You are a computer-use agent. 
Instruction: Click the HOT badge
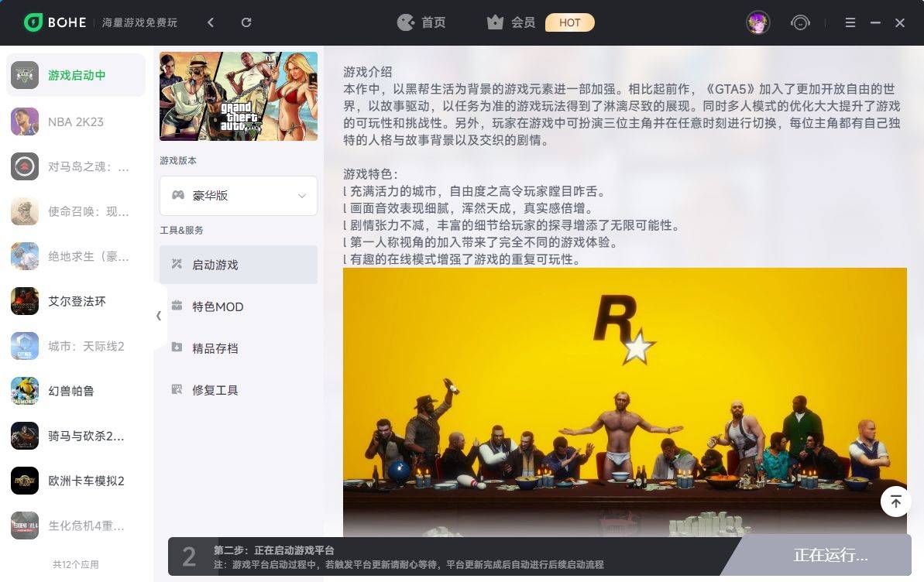click(569, 22)
